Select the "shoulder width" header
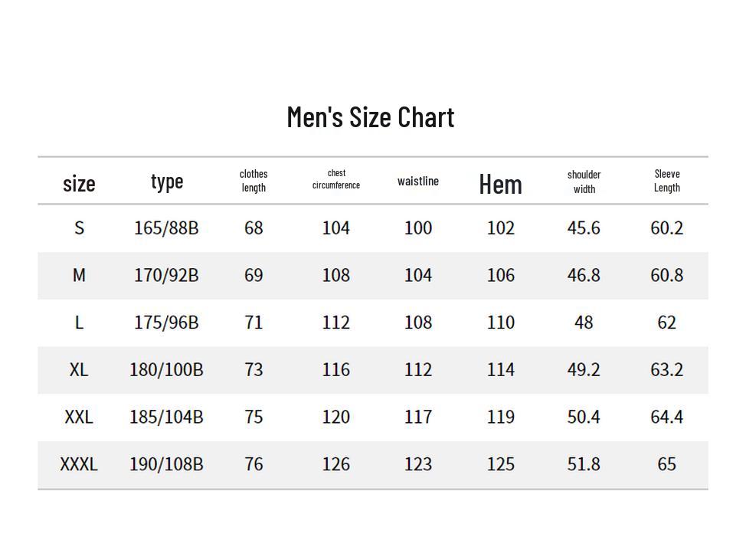Image resolution: width=746 pixels, height=560 pixels. point(584,182)
